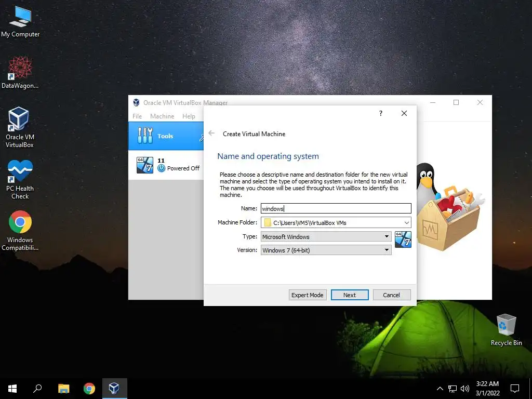Click the folder icon in Machine Folder field
The width and height of the screenshot is (532, 399).
(268, 222)
